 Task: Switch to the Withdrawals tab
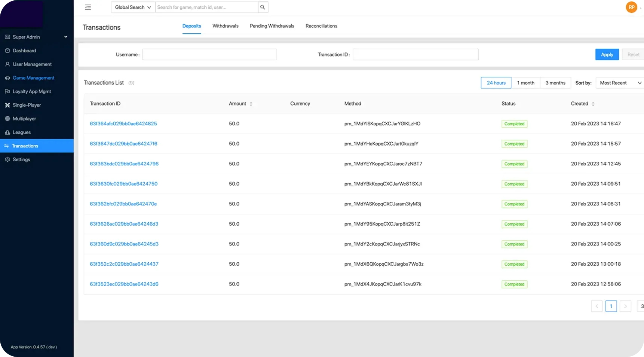click(225, 26)
